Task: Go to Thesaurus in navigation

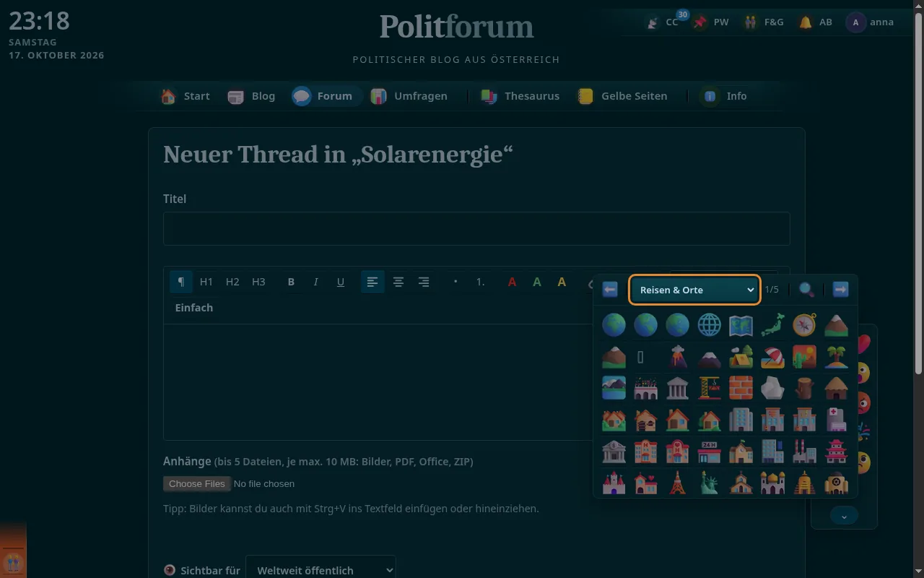Action: click(520, 96)
